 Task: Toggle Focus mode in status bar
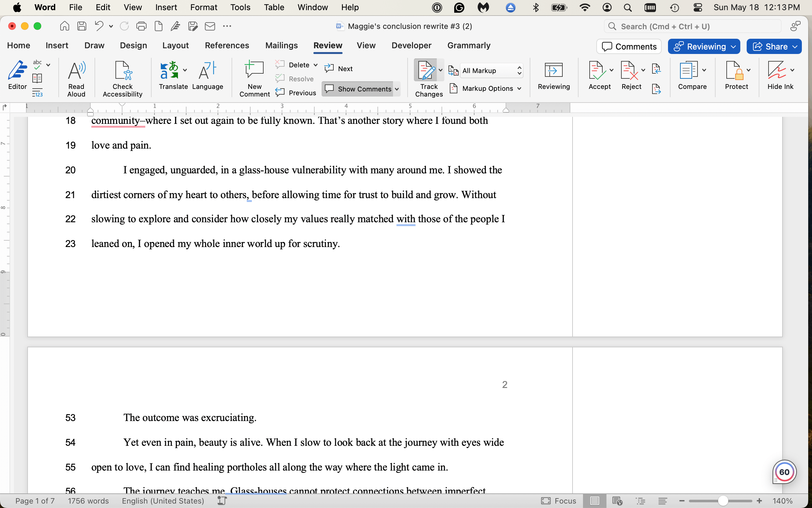coord(559,501)
